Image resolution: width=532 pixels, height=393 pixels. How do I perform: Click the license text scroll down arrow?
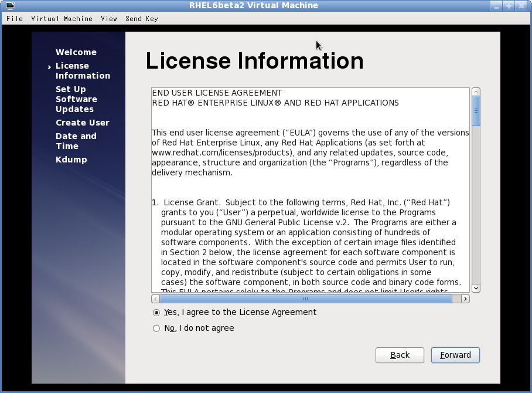tap(476, 288)
